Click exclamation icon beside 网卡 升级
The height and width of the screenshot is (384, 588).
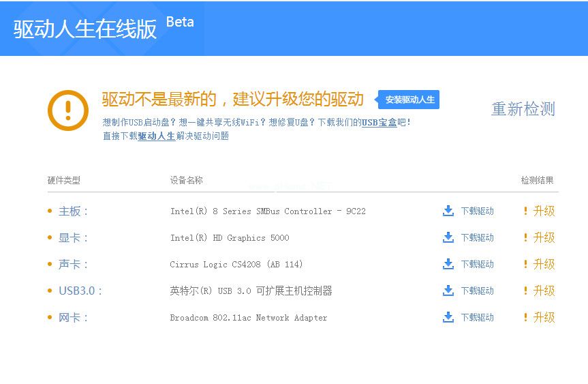[525, 317]
